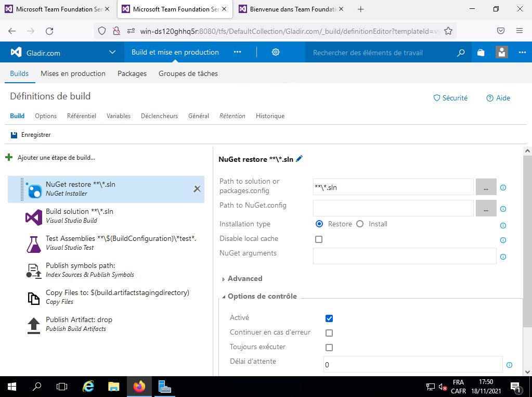The height and width of the screenshot is (397, 532).
Task: Click the info icon beside NuGet arguments
Action: (503, 257)
